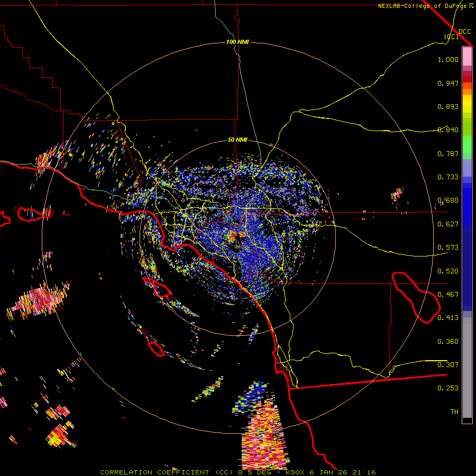Viewport: 476px width, 476px height.
Task: Pick the pink segment of the color bar
Action: 467,57
